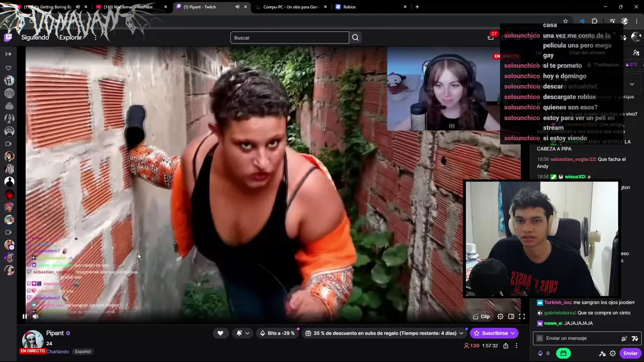
Task: Expand the left sidebar channel list
Action: 9,54
